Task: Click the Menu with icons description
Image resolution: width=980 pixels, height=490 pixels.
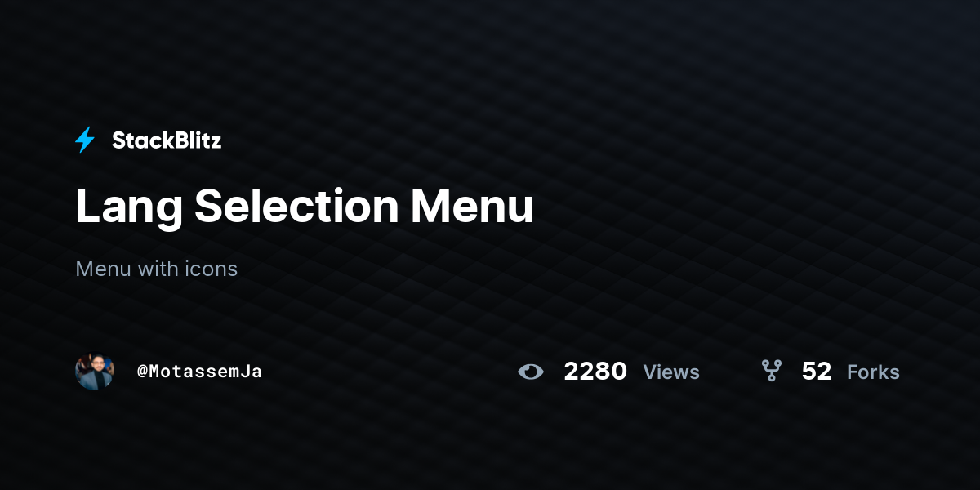Action: [x=156, y=268]
